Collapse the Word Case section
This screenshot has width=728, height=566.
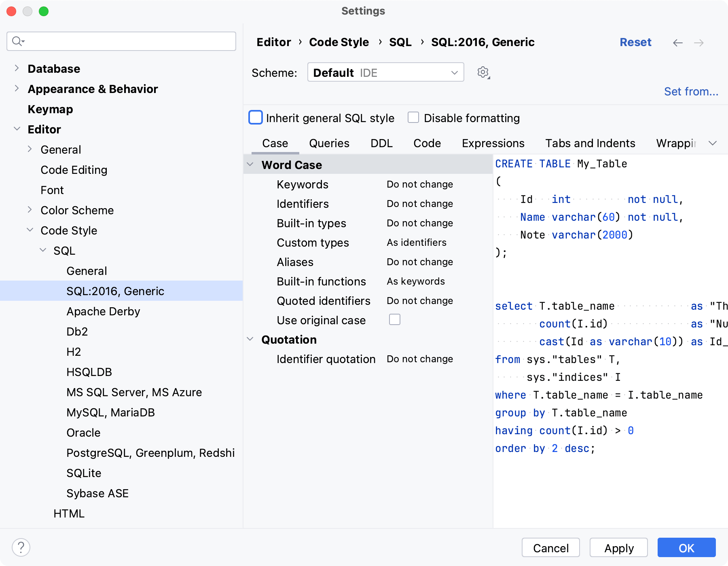(250, 165)
